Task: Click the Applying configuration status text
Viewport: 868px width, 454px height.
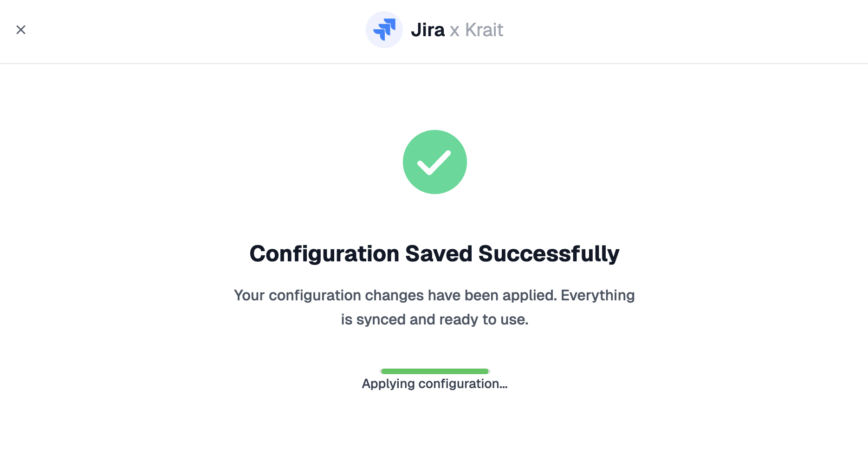Action: [434, 383]
